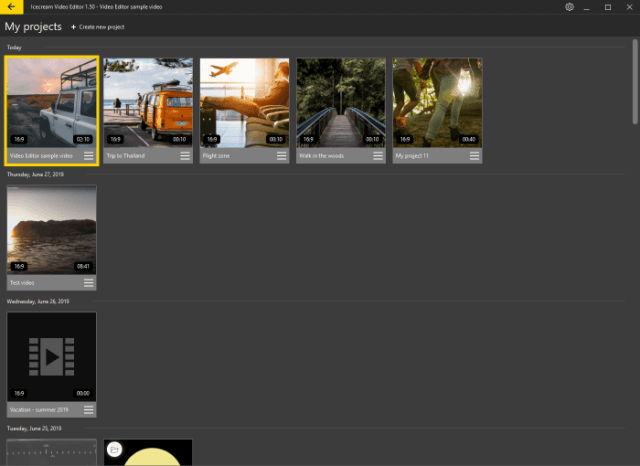Viewport: 640px width, 466px height.
Task: Open settings via the gear icon
Action: (x=569, y=7)
